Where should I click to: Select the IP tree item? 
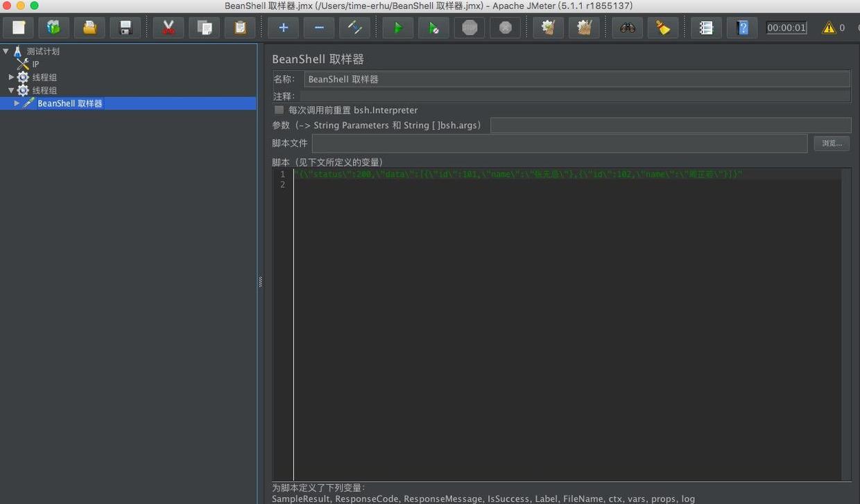click(35, 64)
